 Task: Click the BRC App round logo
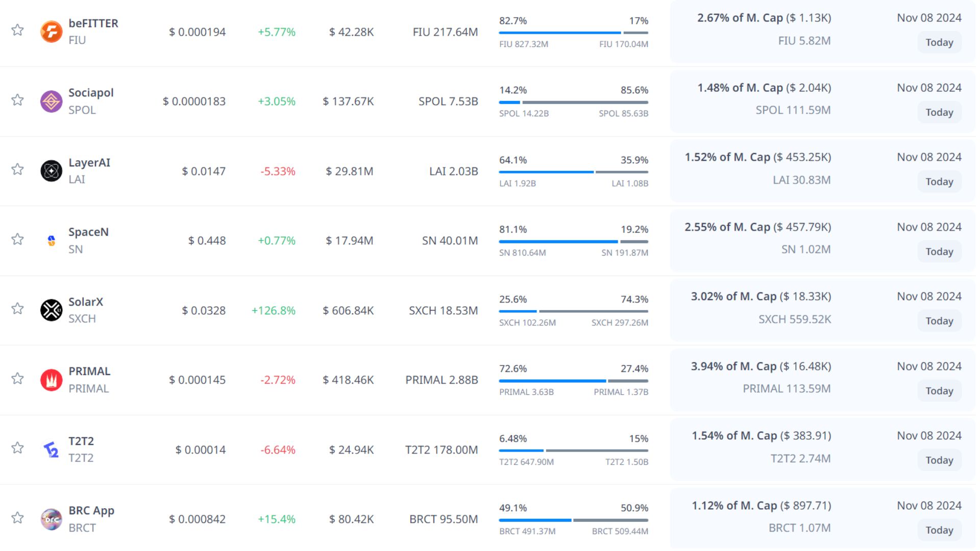click(x=51, y=519)
